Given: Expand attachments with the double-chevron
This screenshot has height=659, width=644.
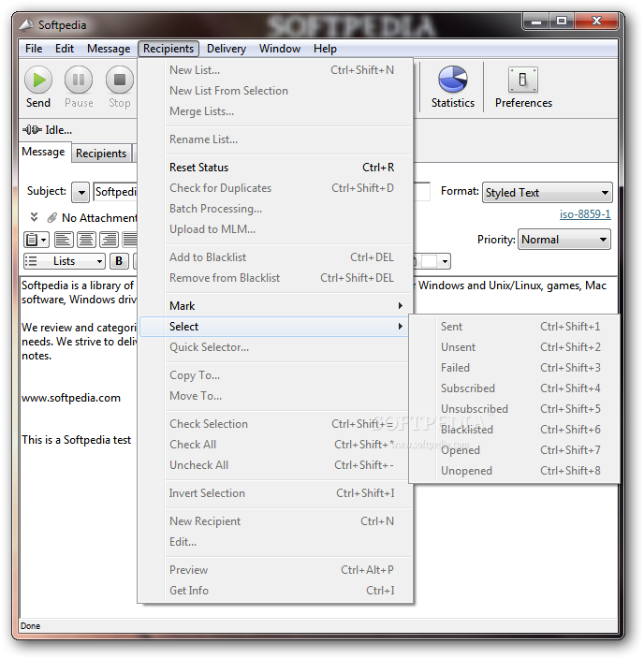Looking at the screenshot, I should pos(34,217).
